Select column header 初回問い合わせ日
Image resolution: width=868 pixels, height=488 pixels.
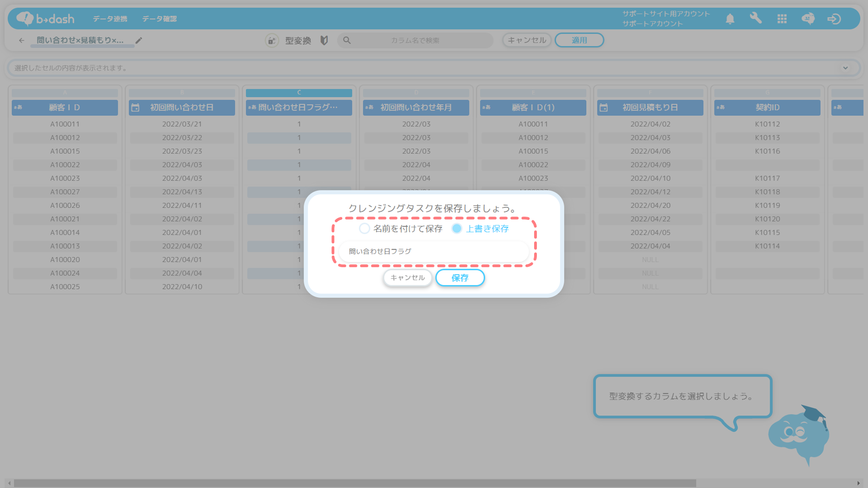click(182, 107)
